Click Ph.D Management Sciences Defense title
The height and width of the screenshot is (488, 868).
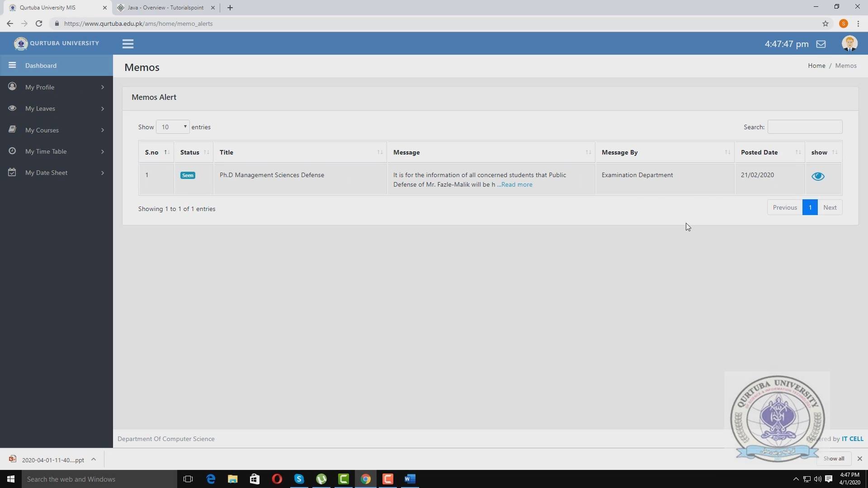click(272, 175)
